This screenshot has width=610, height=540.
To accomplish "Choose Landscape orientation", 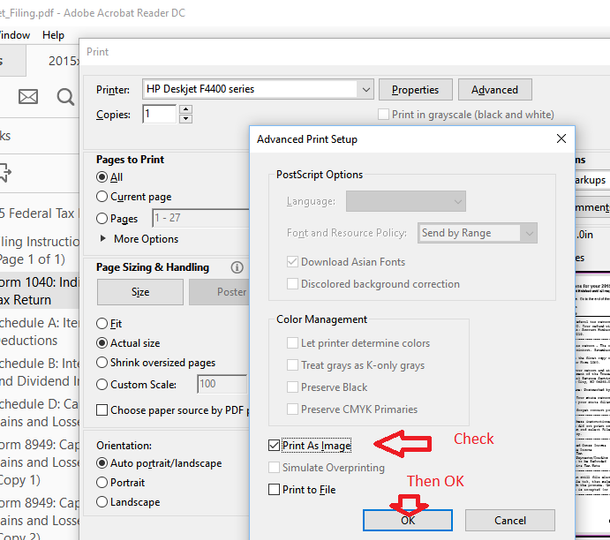I will coord(102,502).
